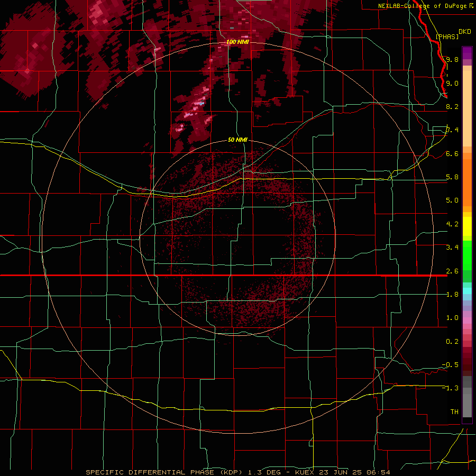The height and width of the screenshot is (476, 476).
Task: Click the 1.0 value on the color scale
Action: (452, 318)
